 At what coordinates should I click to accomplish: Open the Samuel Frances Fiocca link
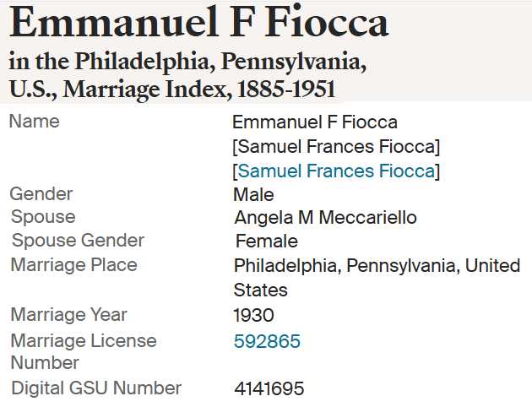click(336, 171)
